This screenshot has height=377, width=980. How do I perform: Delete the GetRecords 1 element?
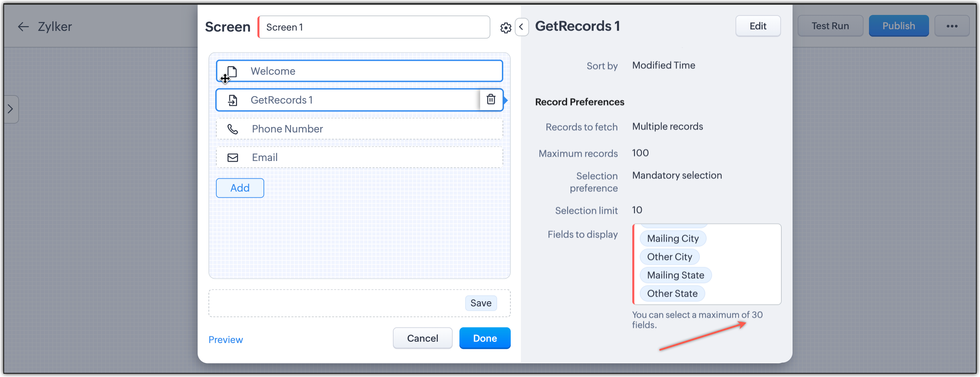pyautogui.click(x=491, y=100)
